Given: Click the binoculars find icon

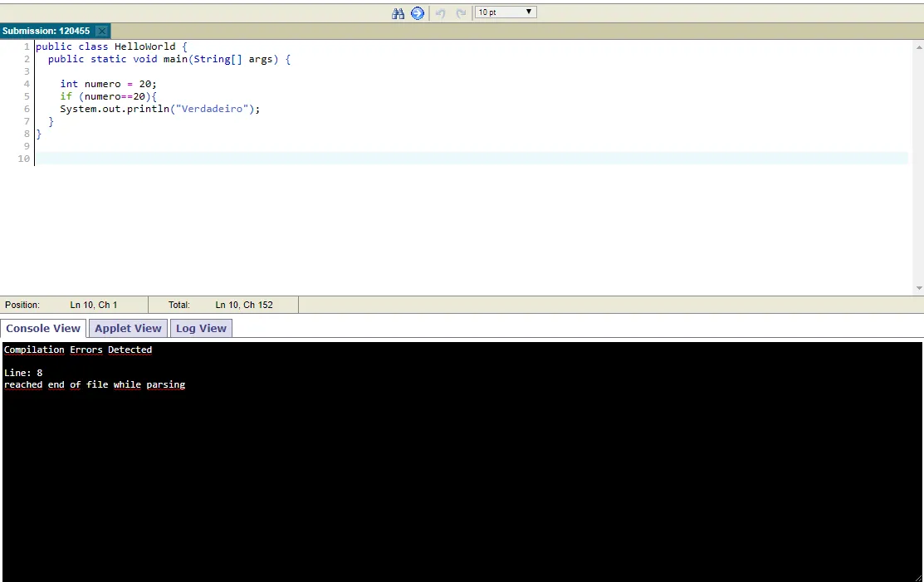Looking at the screenshot, I should point(398,13).
